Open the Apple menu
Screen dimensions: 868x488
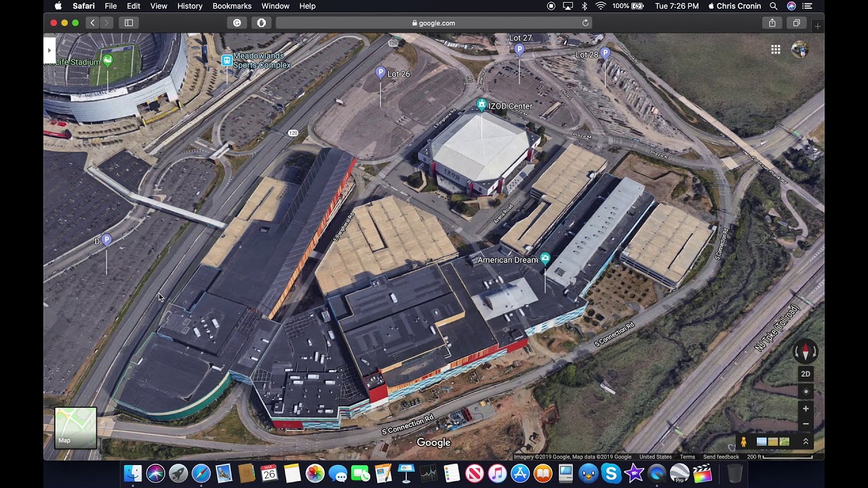tap(58, 6)
